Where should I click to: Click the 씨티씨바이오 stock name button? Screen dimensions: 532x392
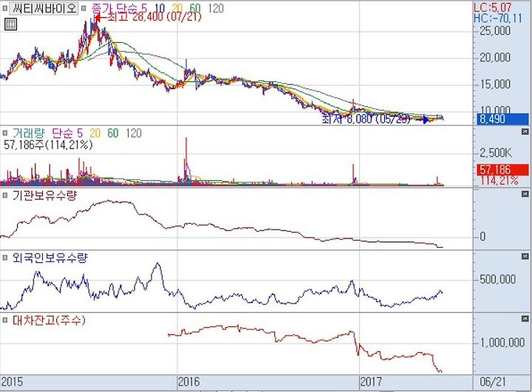[x=44, y=8]
